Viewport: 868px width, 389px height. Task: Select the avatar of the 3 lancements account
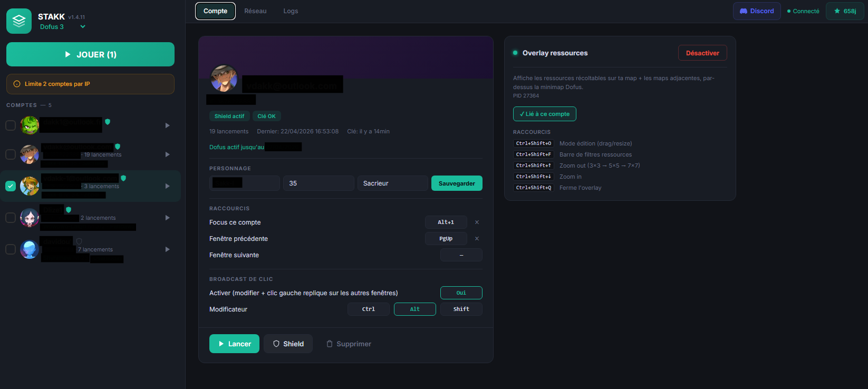coord(30,186)
